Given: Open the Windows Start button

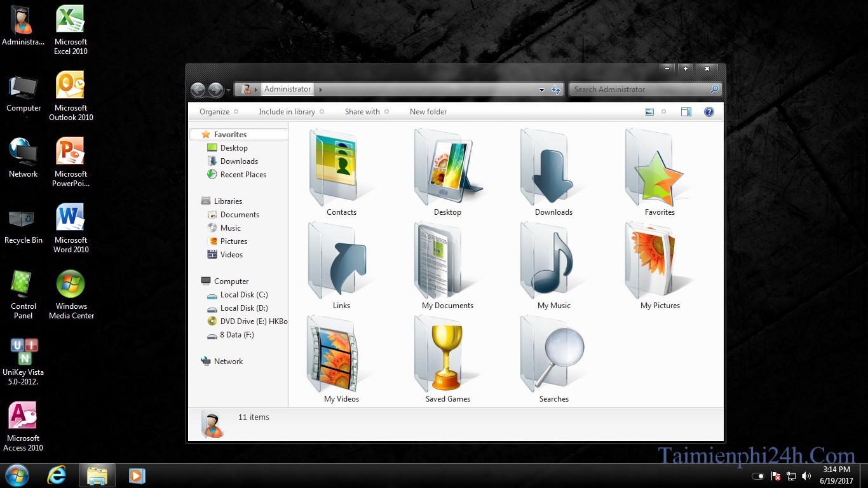Looking at the screenshot, I should coord(17,475).
